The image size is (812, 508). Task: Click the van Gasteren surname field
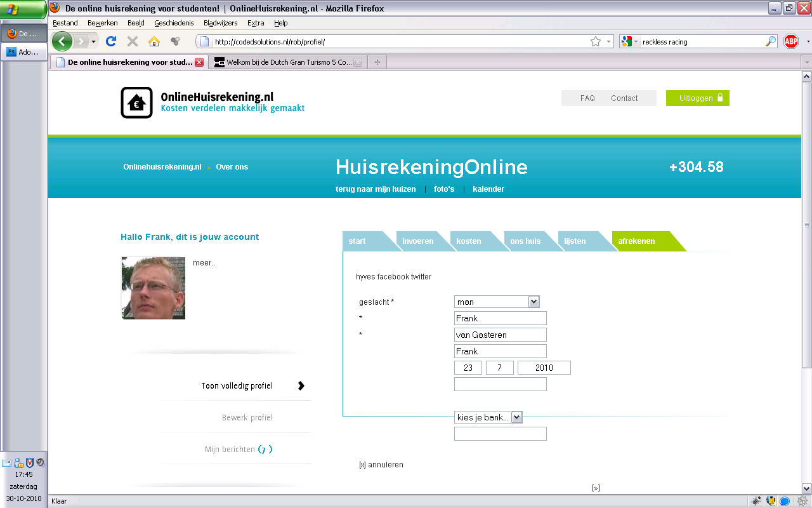pyautogui.click(x=500, y=335)
